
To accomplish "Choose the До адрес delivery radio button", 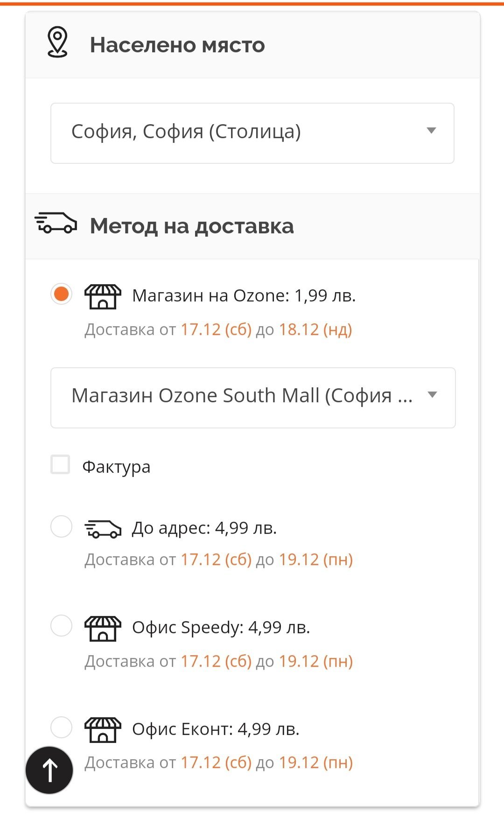I will [x=61, y=527].
